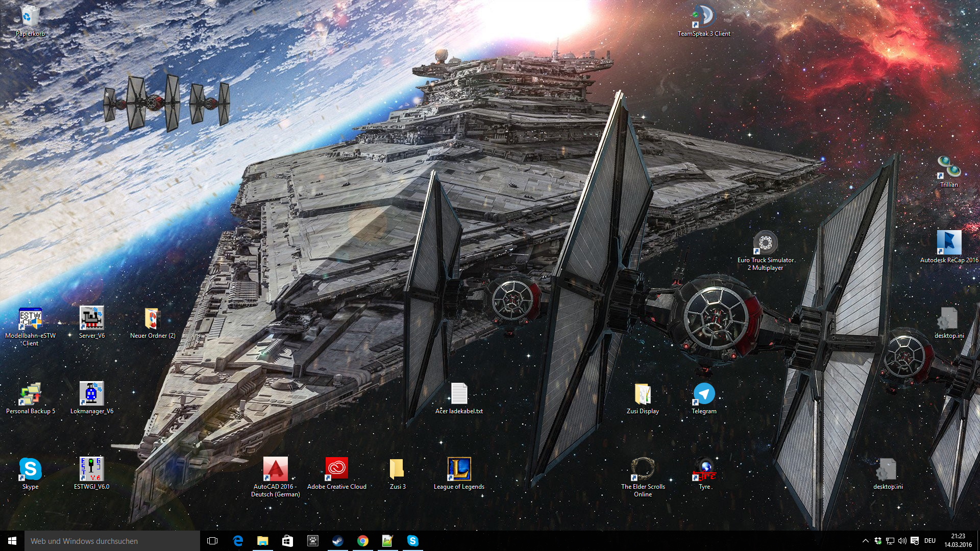Click the paw-print app in the taskbar

(x=312, y=541)
